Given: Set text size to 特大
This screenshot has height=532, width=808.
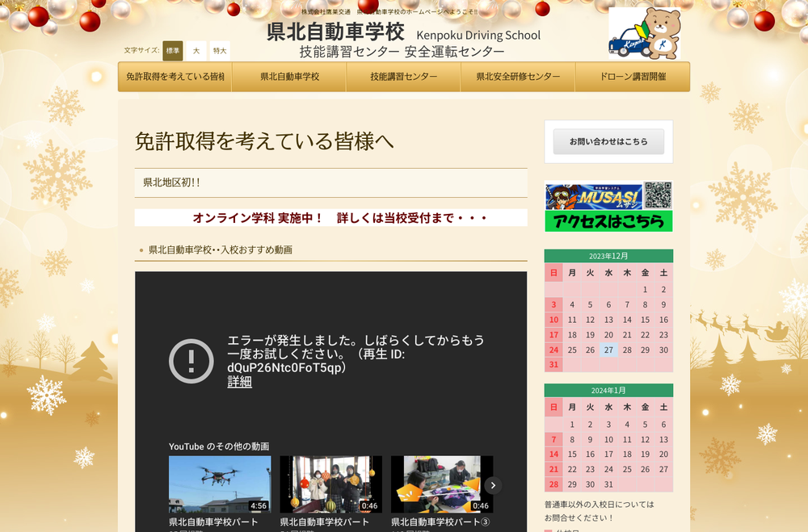Looking at the screenshot, I should coord(220,51).
